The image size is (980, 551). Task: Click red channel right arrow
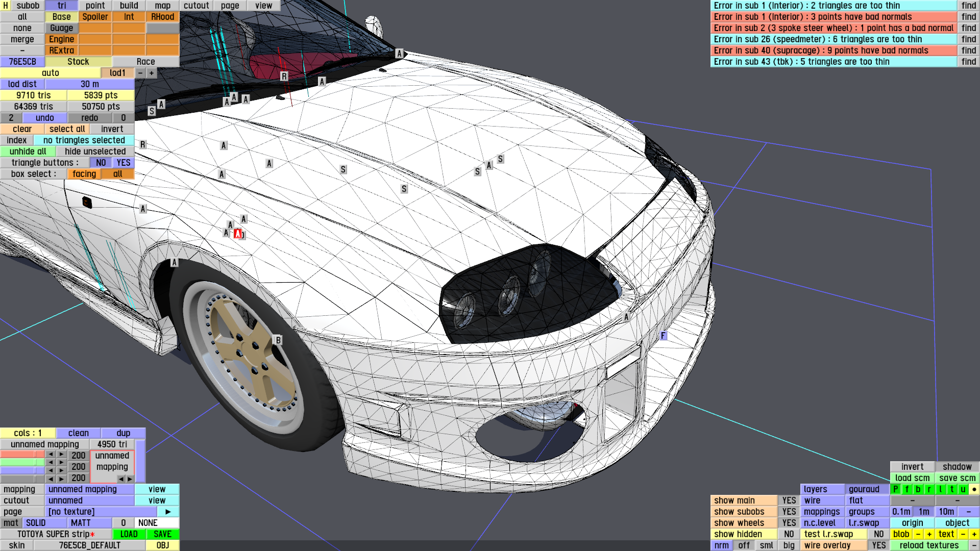pos(61,454)
